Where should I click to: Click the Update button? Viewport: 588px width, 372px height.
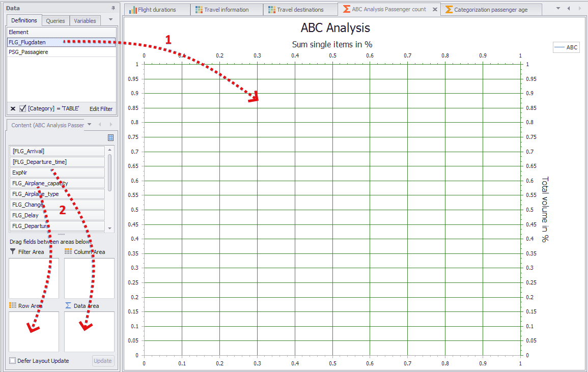pos(103,361)
